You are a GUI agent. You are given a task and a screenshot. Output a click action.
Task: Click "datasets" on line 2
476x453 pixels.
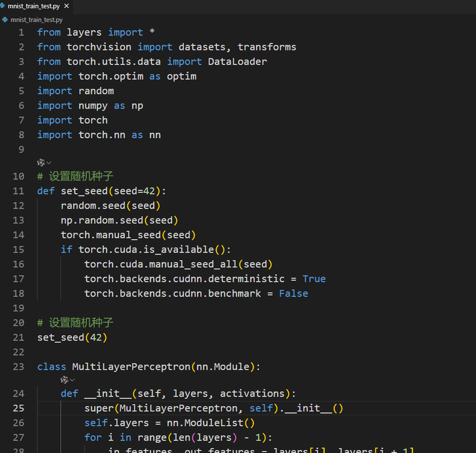pos(202,47)
